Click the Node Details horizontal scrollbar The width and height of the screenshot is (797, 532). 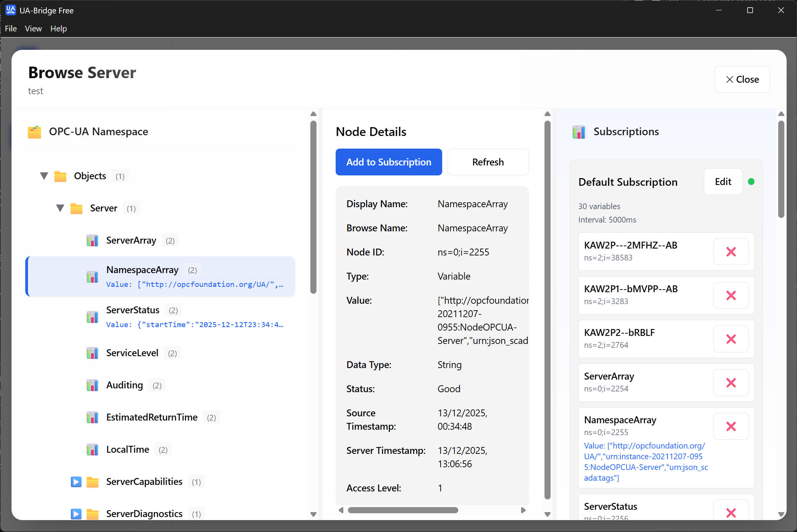pyautogui.click(x=403, y=510)
